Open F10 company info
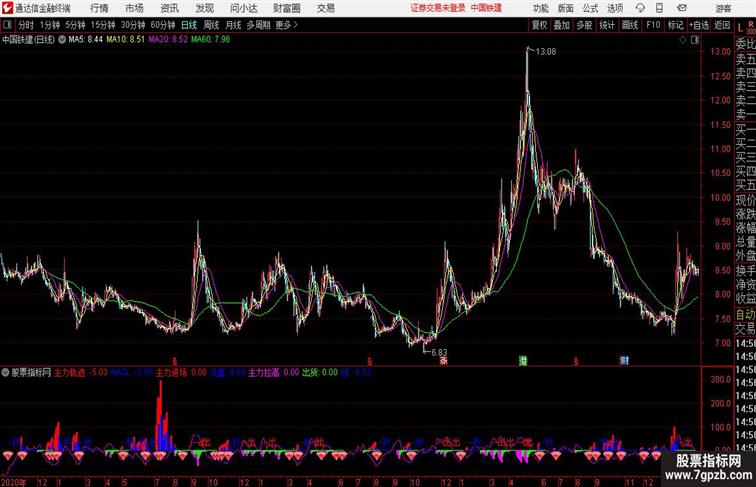This screenshot has height=487, width=756. (x=653, y=25)
